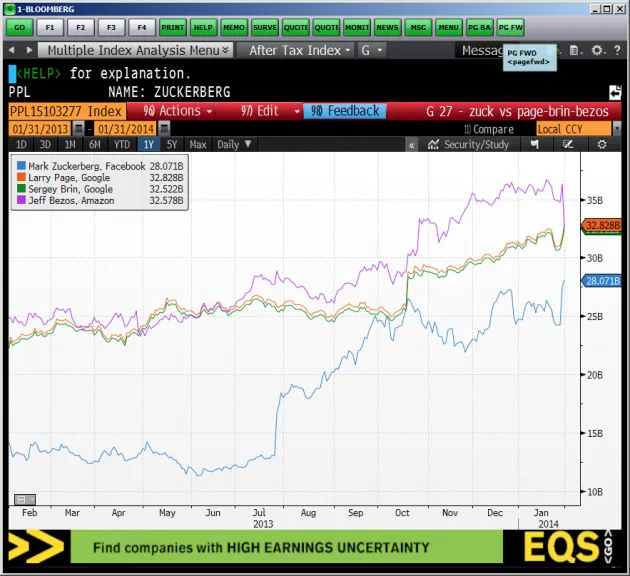The image size is (630, 576).
Task: Click the chart pencil edit icon
Action: [x=568, y=145]
